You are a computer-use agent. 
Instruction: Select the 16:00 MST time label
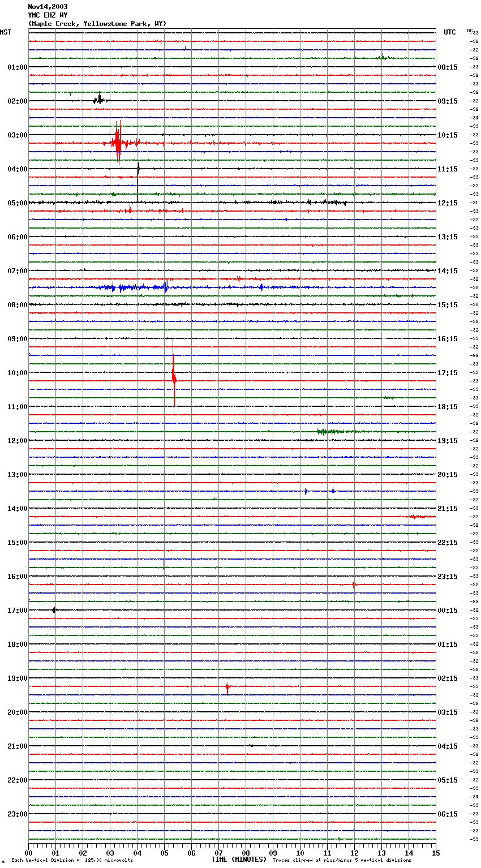(x=17, y=577)
